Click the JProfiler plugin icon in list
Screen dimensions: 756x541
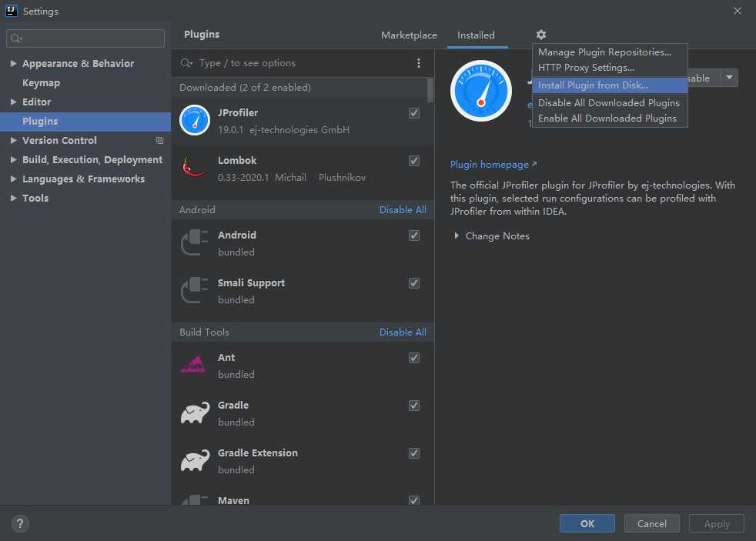coord(195,120)
